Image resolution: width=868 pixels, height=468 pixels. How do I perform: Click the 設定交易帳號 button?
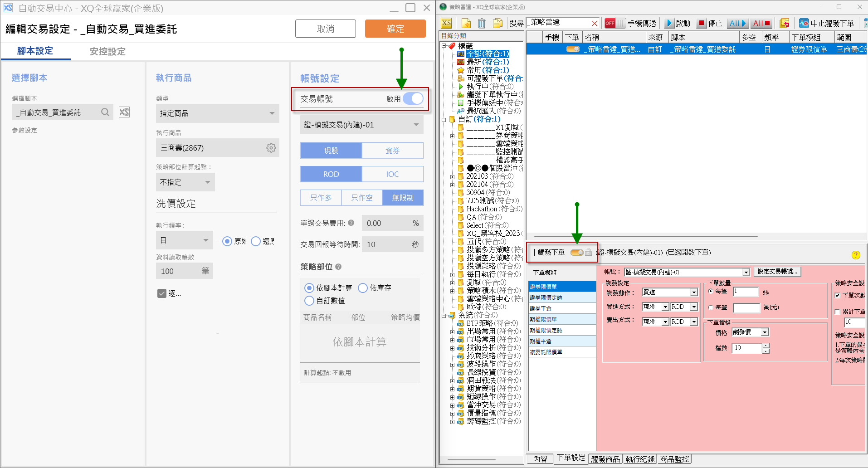(777, 271)
